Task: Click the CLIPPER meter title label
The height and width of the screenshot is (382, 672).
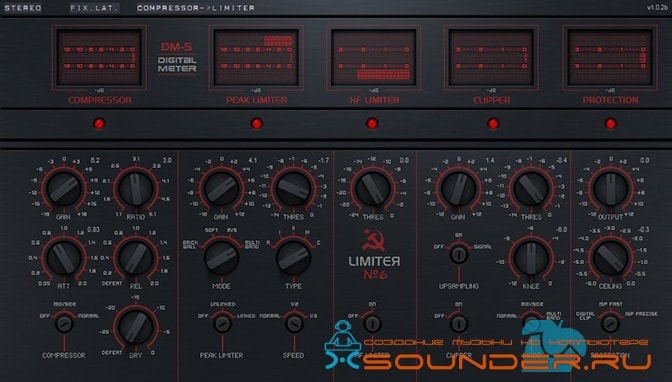Action: click(x=492, y=100)
